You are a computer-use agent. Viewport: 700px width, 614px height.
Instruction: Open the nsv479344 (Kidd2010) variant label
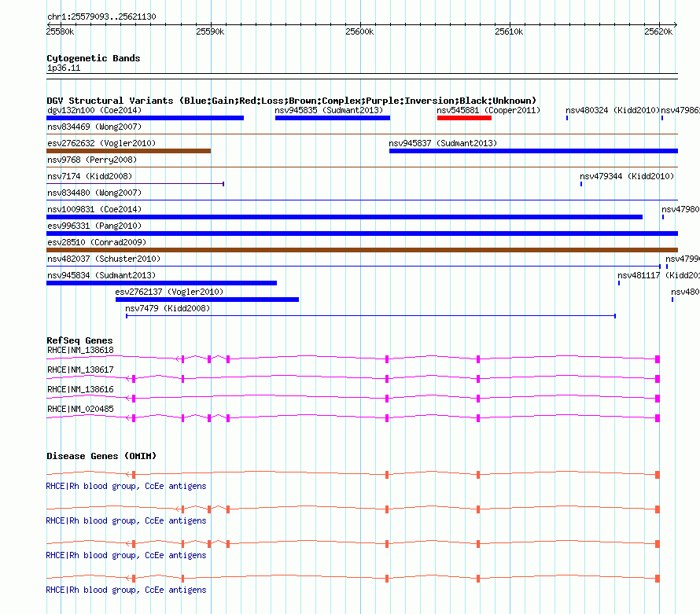[x=627, y=176]
